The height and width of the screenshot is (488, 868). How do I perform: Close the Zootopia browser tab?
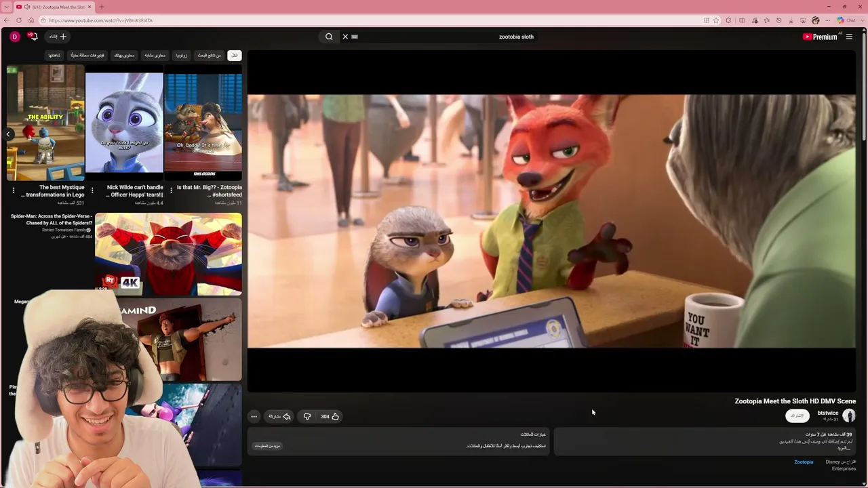(x=89, y=7)
